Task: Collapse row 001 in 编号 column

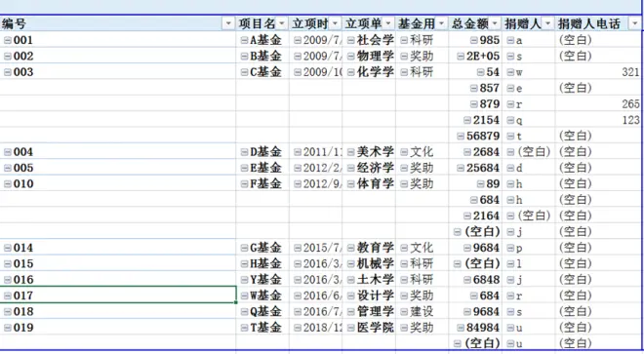Action: point(8,40)
